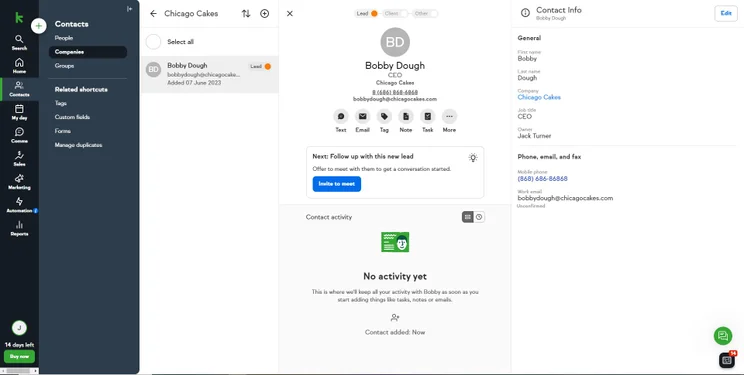Click the lightbulb tip icon

pyautogui.click(x=473, y=158)
